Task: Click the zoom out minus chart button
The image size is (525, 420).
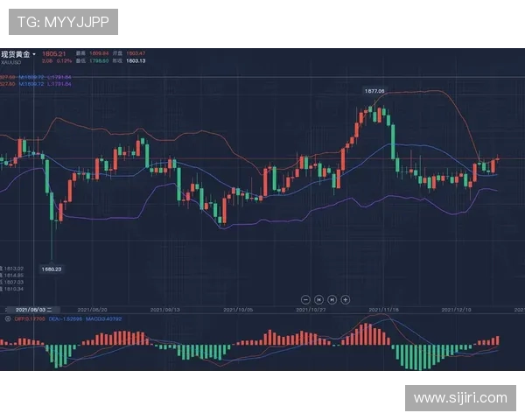Action: (305, 298)
